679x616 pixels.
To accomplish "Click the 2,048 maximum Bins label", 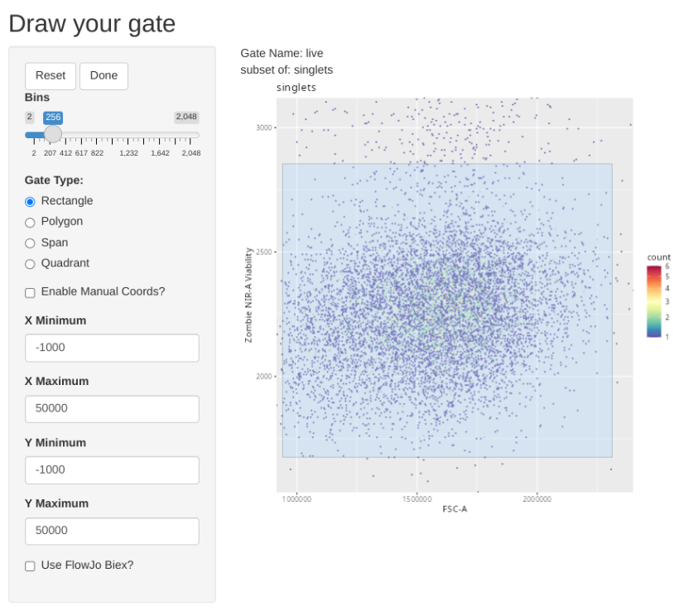I will 186,118.
